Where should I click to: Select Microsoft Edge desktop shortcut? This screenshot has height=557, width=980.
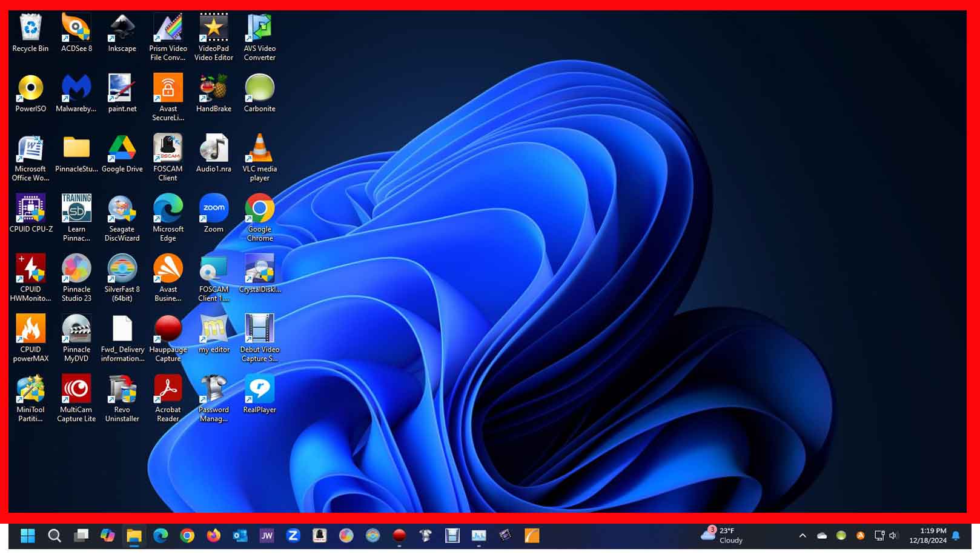pos(168,218)
